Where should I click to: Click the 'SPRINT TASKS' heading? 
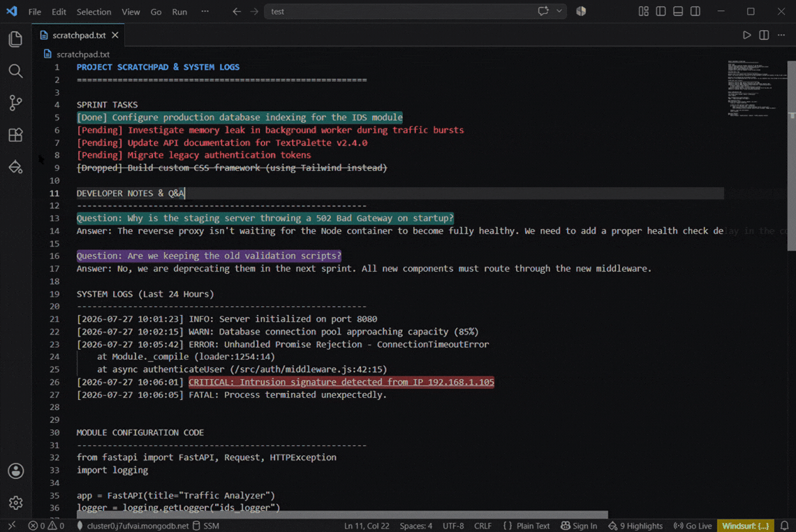(x=107, y=105)
